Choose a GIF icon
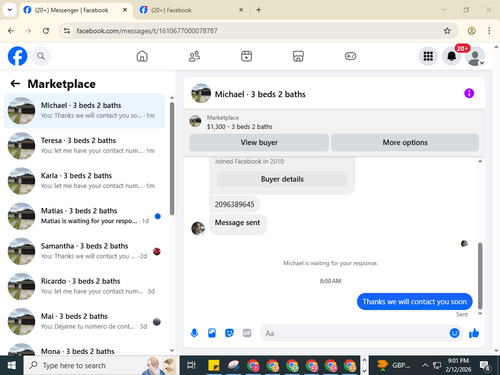 247,333
